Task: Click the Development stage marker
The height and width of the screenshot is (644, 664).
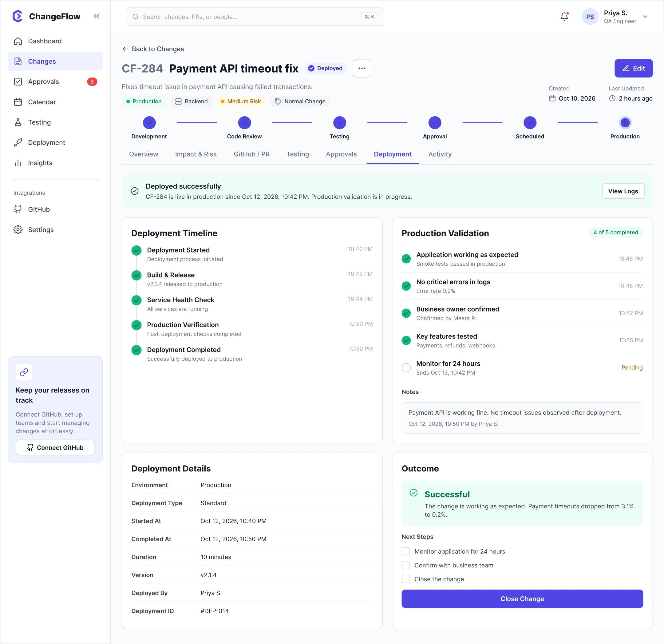Action: pos(149,123)
